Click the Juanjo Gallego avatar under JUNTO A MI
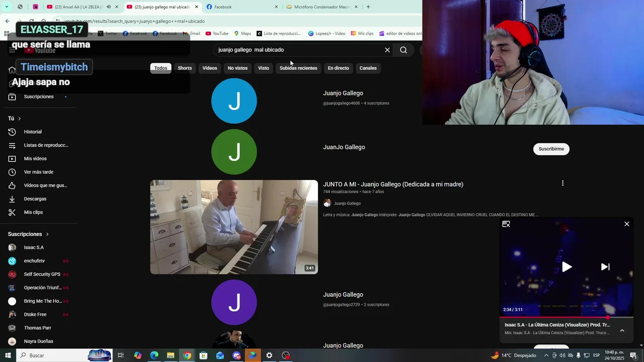Image resolution: width=644 pixels, height=362 pixels. coord(327,203)
